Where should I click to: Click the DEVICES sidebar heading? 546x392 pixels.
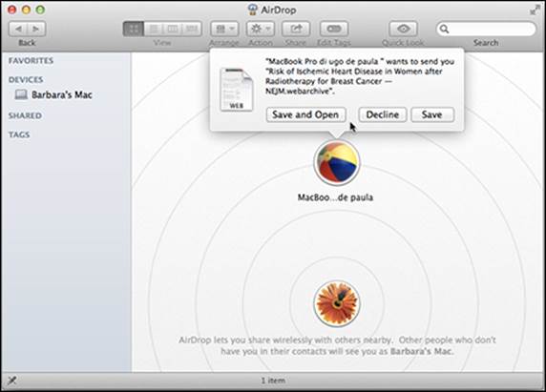click(x=26, y=80)
